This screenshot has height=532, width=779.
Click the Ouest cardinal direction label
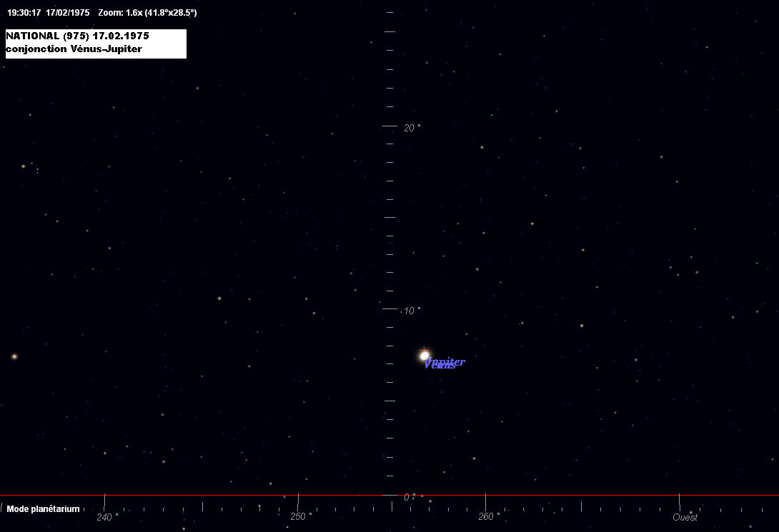(x=685, y=517)
